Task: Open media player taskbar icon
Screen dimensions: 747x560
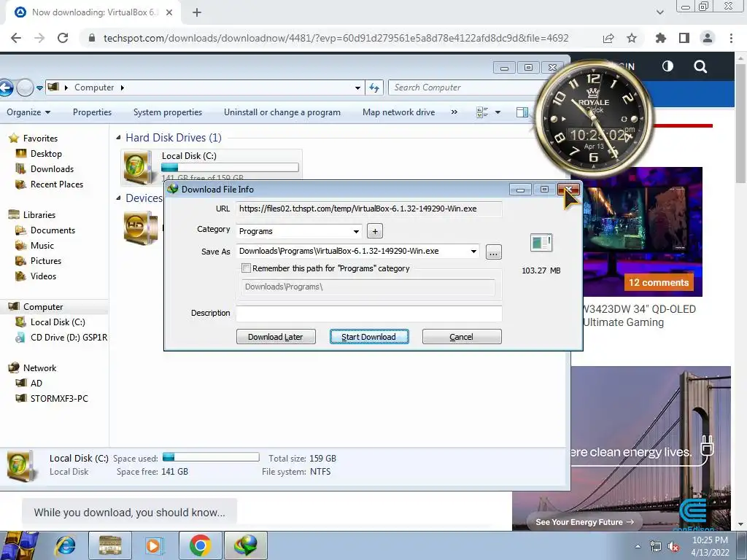Action: pyautogui.click(x=155, y=545)
